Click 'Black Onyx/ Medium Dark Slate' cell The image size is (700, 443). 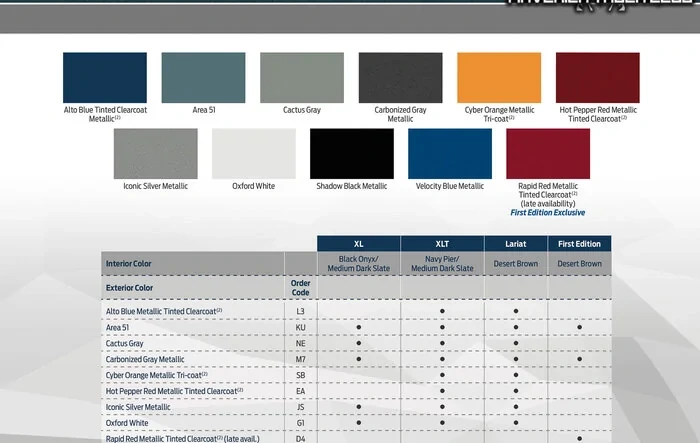[x=359, y=263]
